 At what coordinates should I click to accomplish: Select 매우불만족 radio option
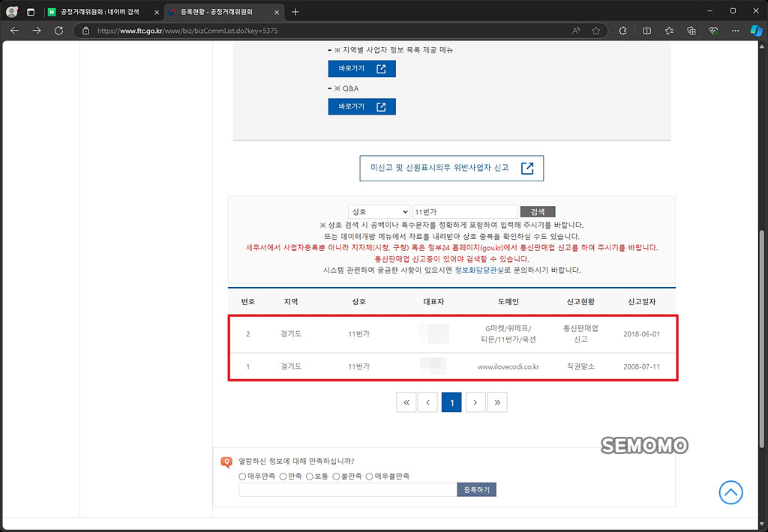point(369,477)
